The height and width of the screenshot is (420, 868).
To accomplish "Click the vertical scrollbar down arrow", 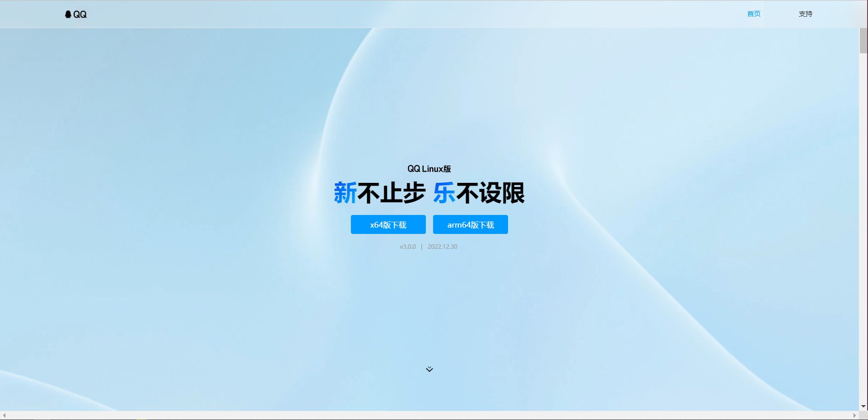I will click(863, 406).
